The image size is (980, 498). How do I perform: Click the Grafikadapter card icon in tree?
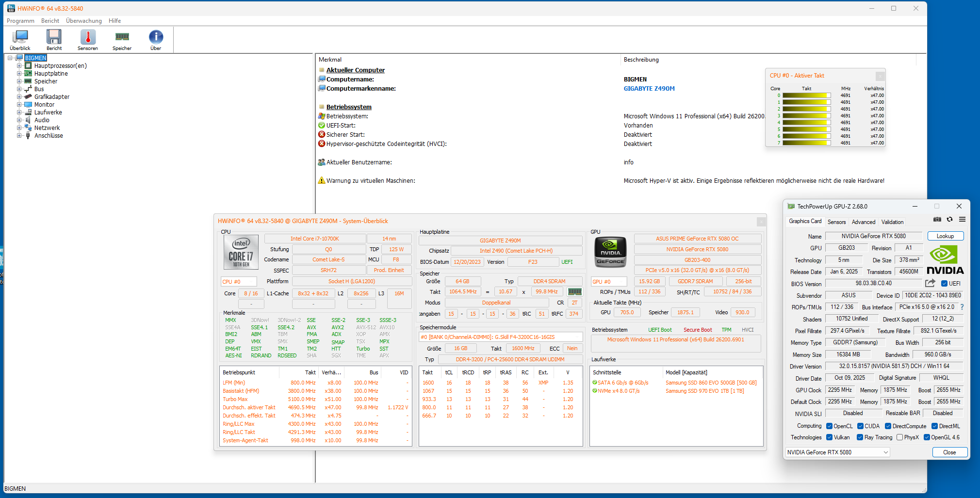(x=28, y=97)
